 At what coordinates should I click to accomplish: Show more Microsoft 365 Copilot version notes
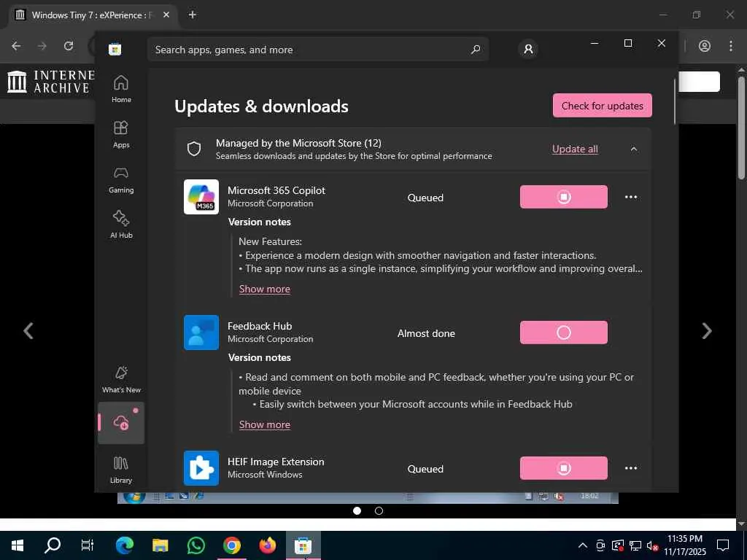(x=264, y=289)
